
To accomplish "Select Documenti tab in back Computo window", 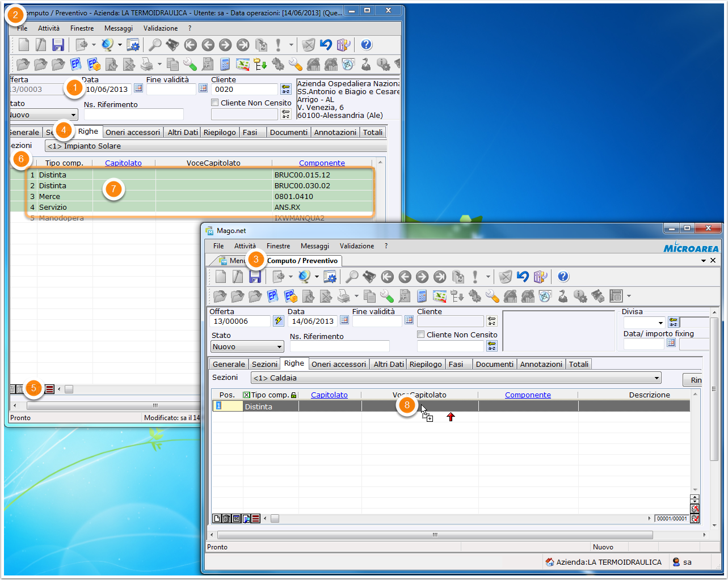I will [x=289, y=132].
